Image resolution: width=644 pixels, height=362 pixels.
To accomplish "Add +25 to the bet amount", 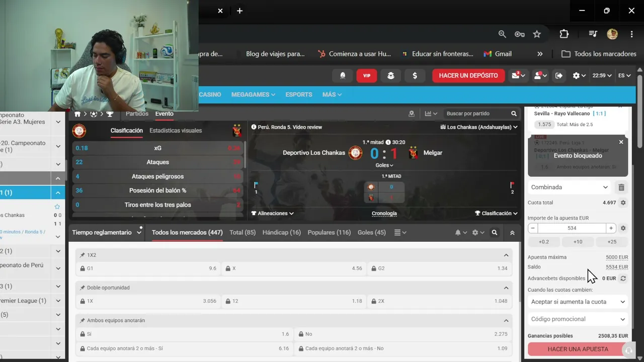I will point(612,242).
